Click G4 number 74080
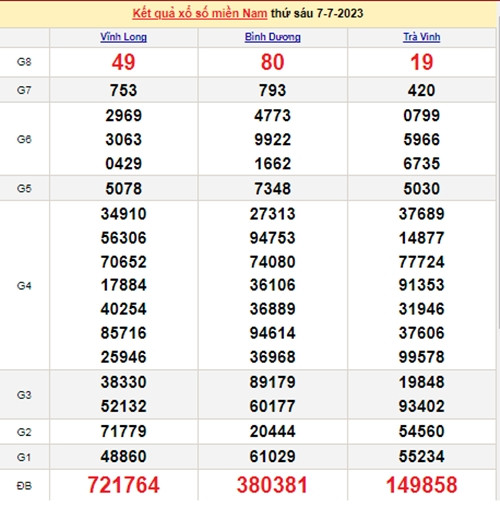 tap(273, 262)
